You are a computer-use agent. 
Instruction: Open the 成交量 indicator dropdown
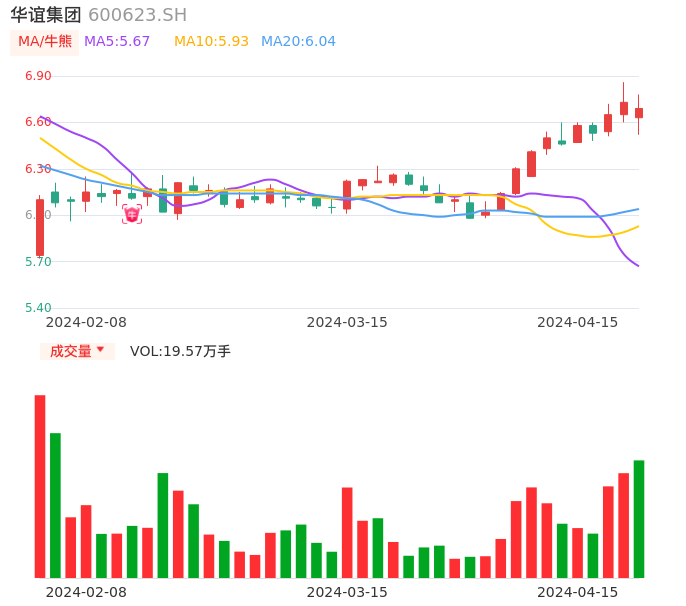pyautogui.click(x=77, y=351)
